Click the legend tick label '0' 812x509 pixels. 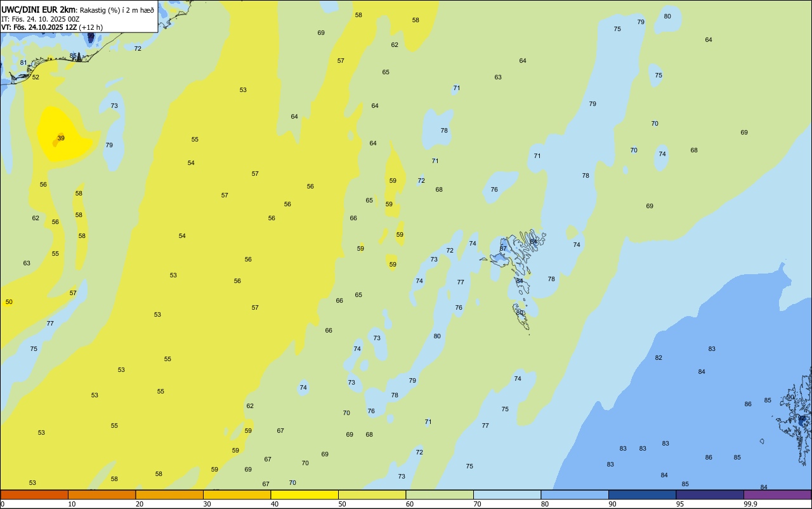[3, 504]
